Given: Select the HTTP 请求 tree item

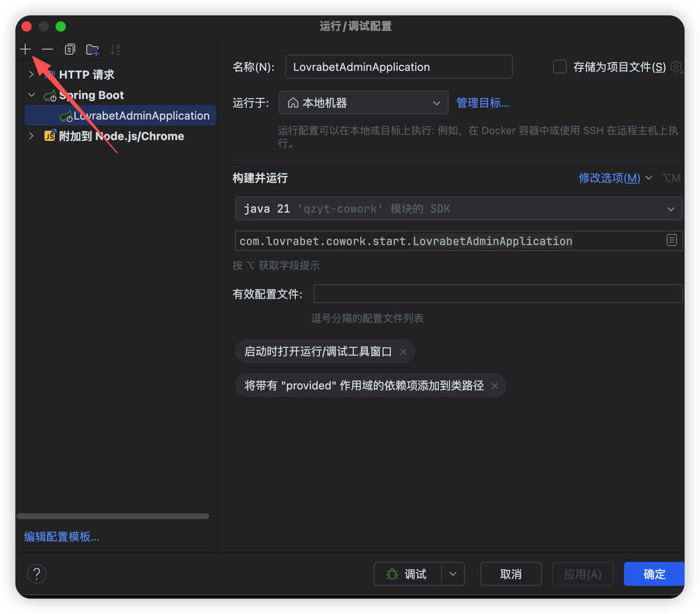Looking at the screenshot, I should (x=86, y=74).
